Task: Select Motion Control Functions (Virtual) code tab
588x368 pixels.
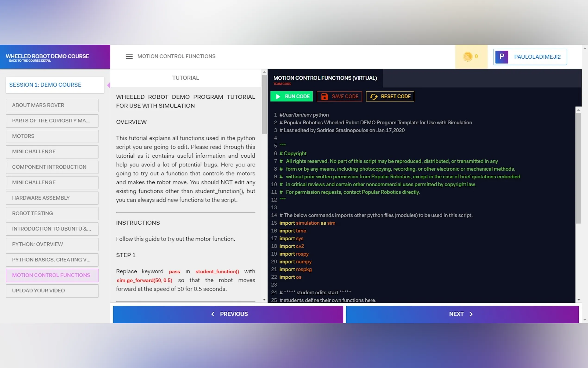Action: point(325,78)
